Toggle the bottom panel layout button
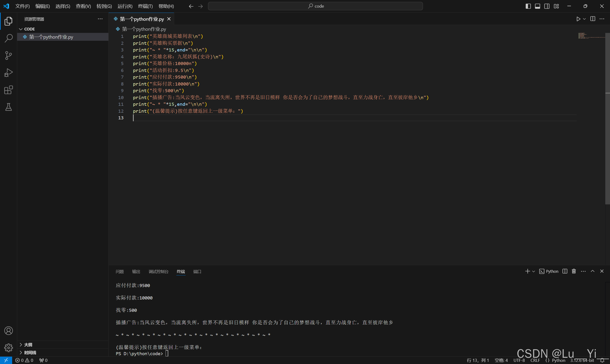 pos(537,6)
